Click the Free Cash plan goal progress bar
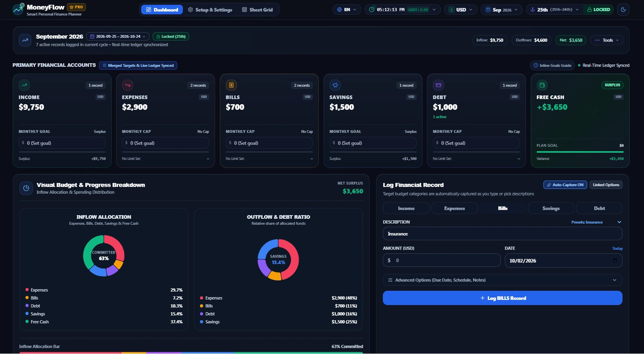The width and height of the screenshot is (644, 354). (580, 152)
